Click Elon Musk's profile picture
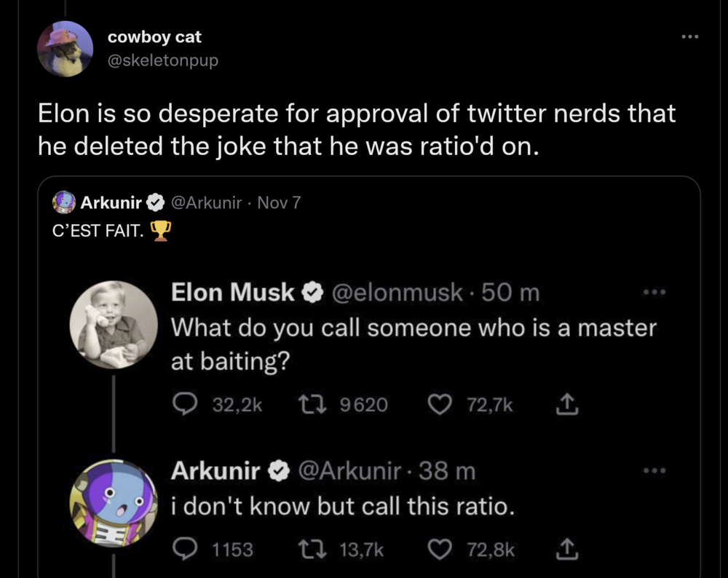 (x=114, y=325)
